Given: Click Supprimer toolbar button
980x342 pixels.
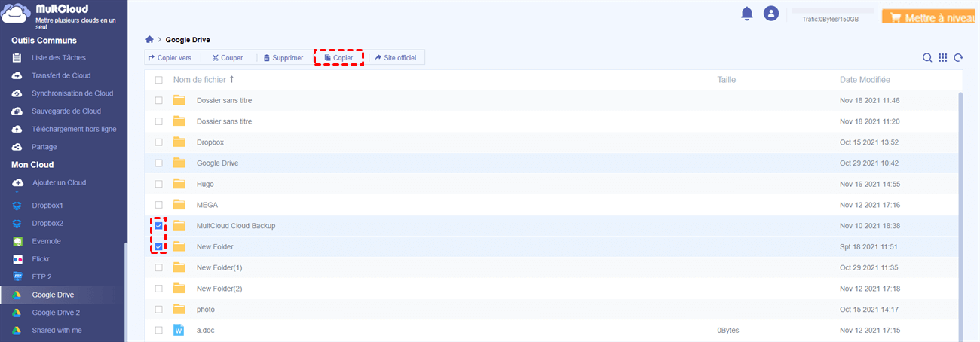Looking at the screenshot, I should [283, 57].
